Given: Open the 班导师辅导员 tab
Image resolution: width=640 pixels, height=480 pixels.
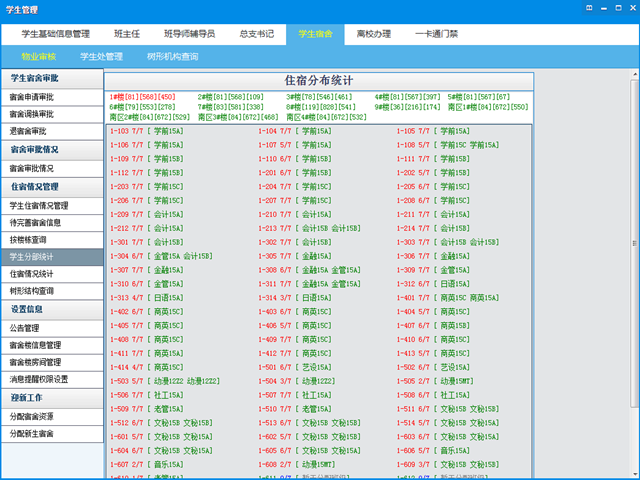Looking at the screenshot, I should [x=191, y=33].
